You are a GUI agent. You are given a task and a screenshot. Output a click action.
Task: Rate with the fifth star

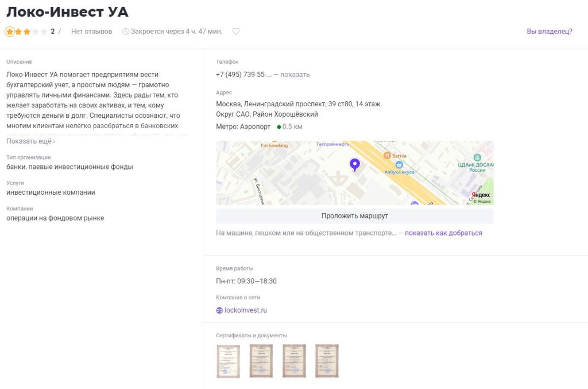pyautogui.click(x=44, y=32)
